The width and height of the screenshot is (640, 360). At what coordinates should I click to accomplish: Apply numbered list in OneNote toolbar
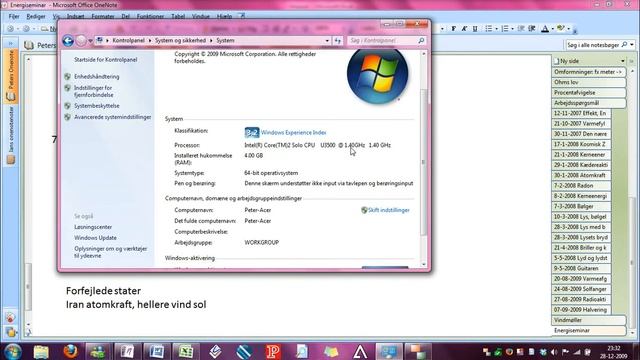point(505,29)
